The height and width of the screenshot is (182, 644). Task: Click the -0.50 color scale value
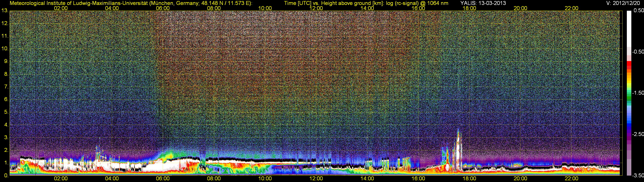[638, 52]
